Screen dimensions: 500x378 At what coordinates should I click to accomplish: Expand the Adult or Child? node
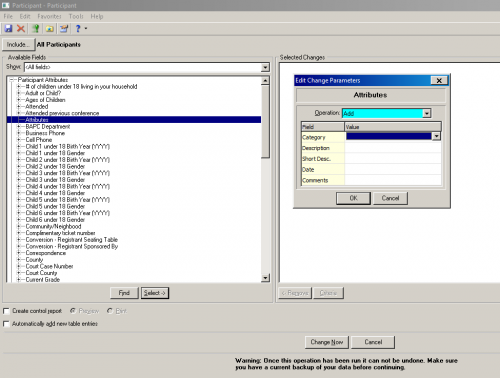(x=19, y=93)
